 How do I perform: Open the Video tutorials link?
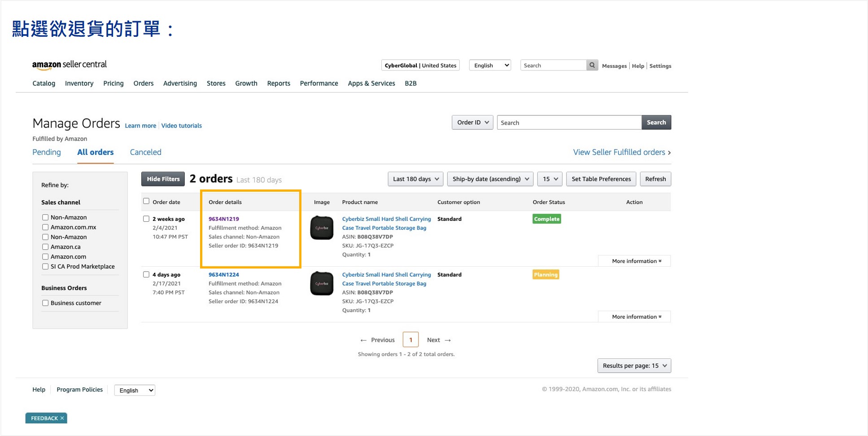182,126
